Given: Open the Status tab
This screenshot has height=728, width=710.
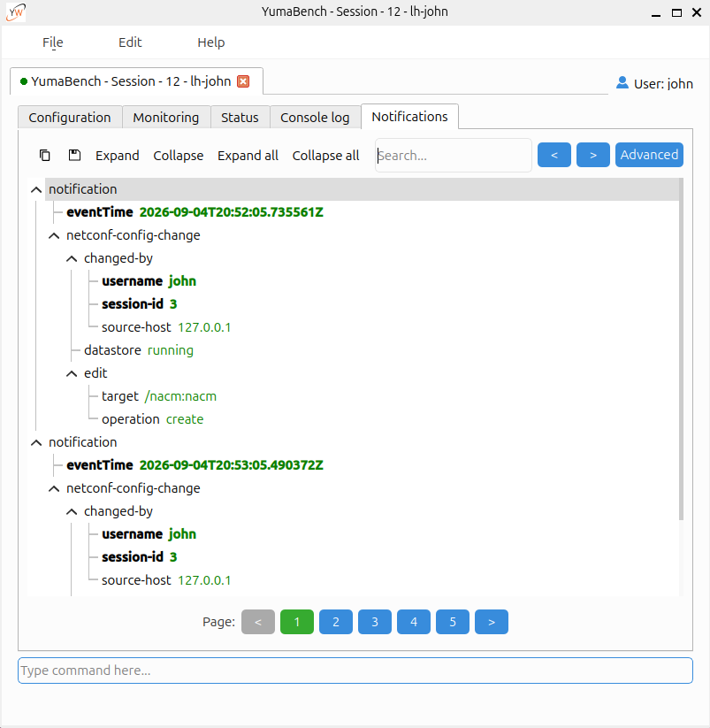Looking at the screenshot, I should (x=240, y=118).
